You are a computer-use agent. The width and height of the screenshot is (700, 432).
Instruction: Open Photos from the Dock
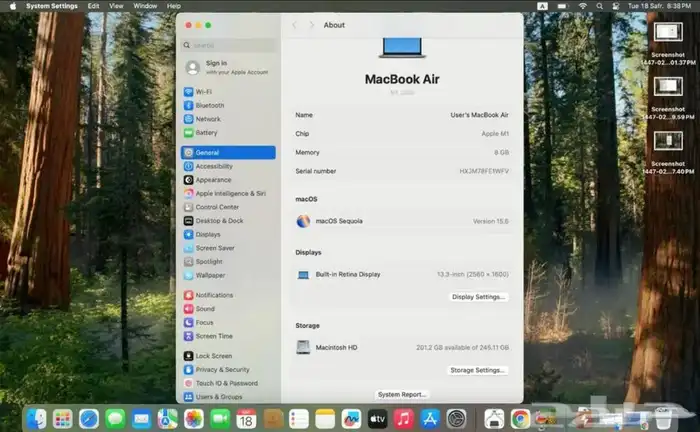coord(194,419)
